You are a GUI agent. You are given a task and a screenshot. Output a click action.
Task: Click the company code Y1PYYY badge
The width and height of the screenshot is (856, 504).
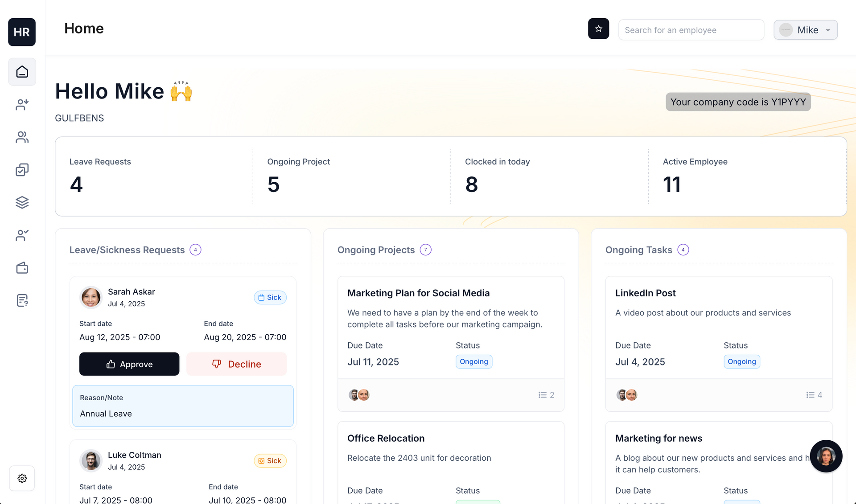point(738,102)
